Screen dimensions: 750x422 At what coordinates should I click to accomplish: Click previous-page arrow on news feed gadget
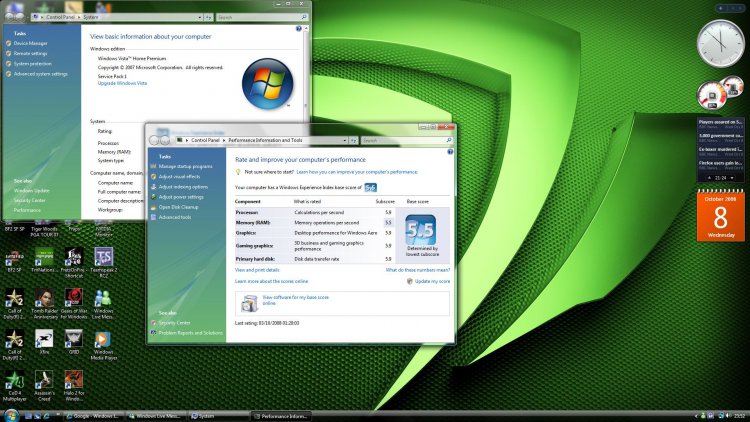coord(709,178)
